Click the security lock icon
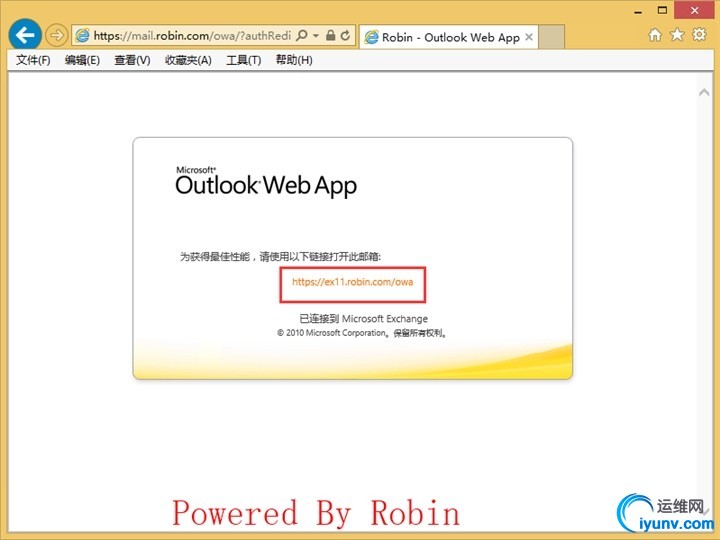 pos(330,35)
